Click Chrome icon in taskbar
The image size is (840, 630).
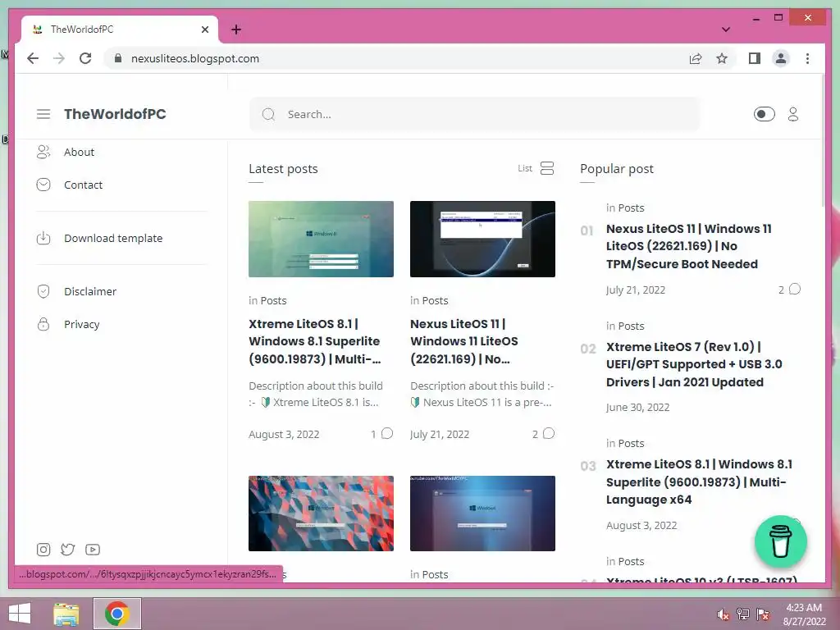[x=117, y=614]
